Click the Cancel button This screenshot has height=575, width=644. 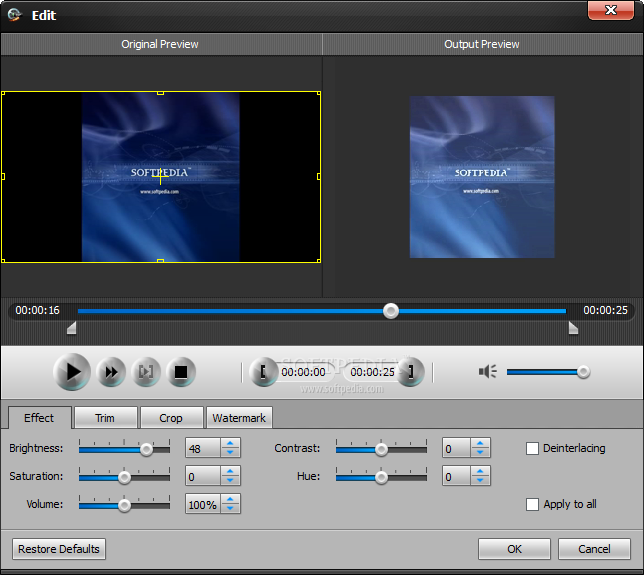pyautogui.click(x=594, y=549)
